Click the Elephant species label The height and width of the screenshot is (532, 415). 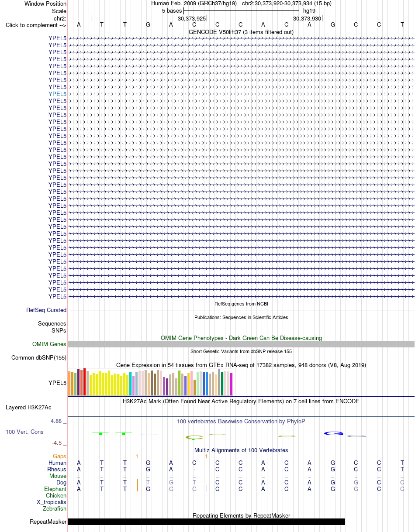point(55,489)
